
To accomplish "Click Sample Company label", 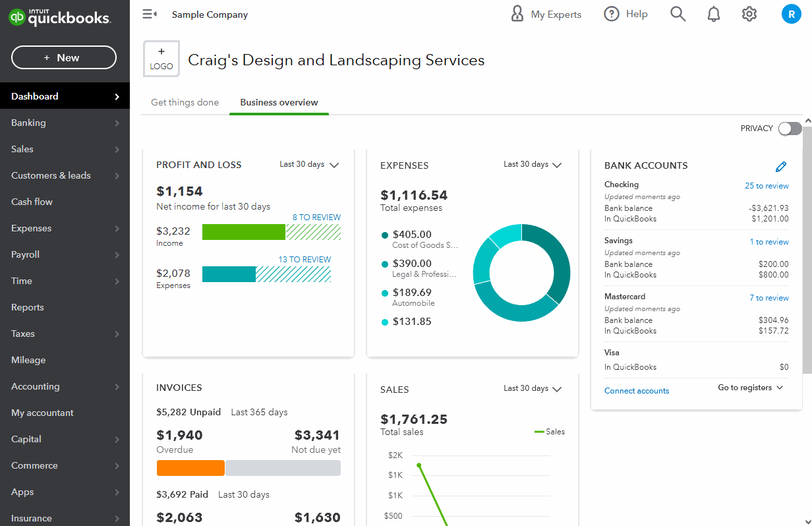I will [x=210, y=15].
